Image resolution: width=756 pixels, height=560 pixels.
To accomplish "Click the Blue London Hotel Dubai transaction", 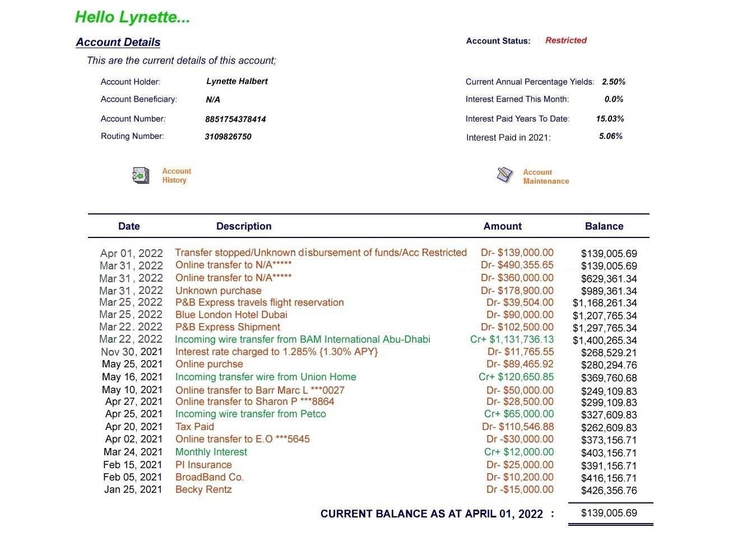I will point(231,315).
